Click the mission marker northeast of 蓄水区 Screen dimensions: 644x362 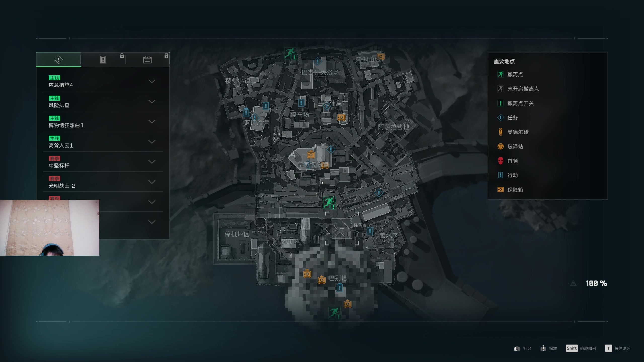tap(379, 193)
